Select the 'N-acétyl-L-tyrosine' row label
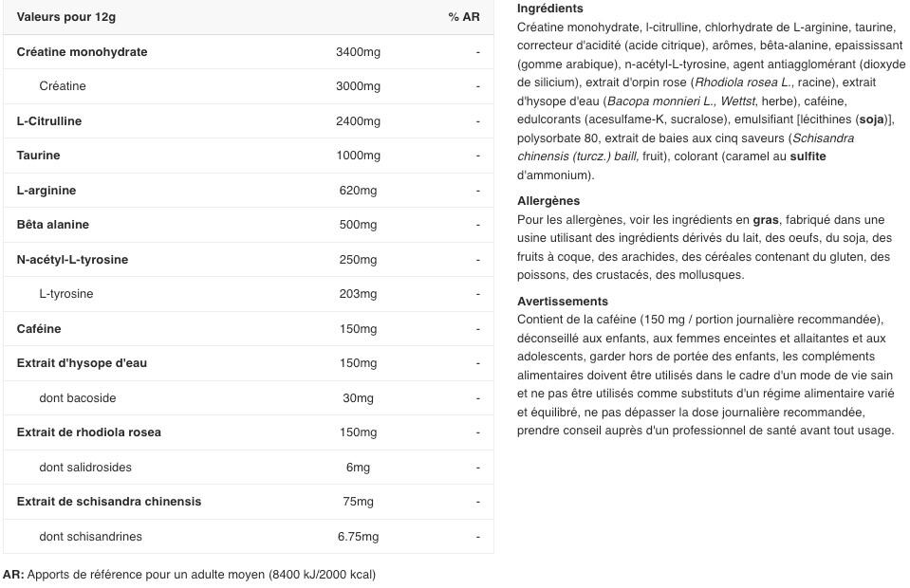Image resolution: width=910 pixels, height=588 pixels. point(72,260)
